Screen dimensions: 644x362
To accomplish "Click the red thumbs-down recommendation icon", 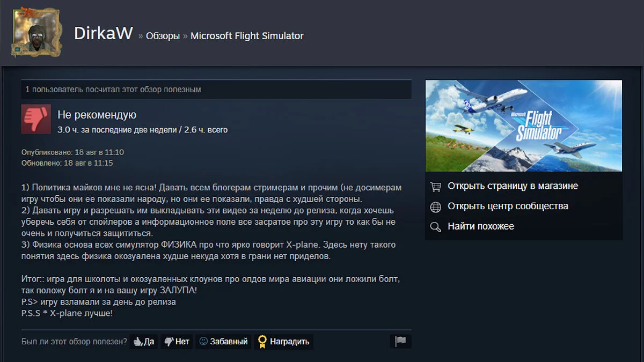I will pos(36,119).
